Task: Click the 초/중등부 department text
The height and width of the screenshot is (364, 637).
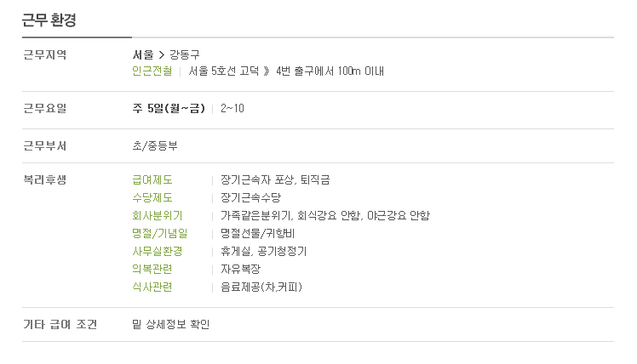Action: [x=155, y=145]
